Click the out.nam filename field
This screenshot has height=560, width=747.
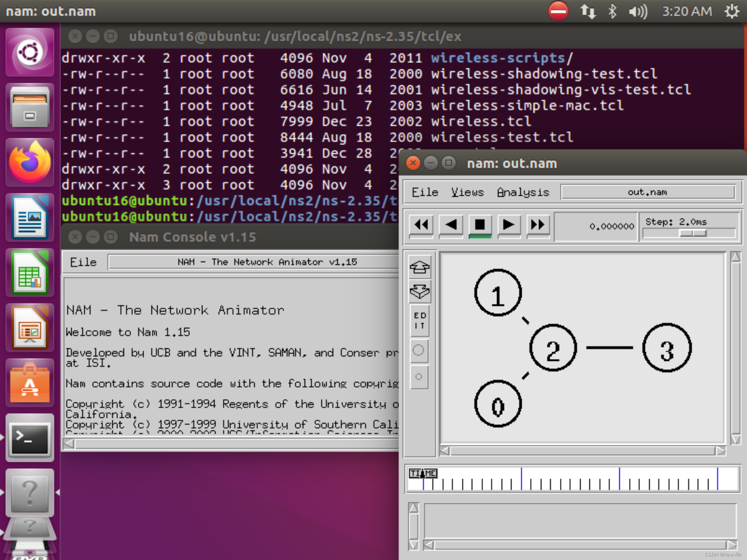pos(648,192)
